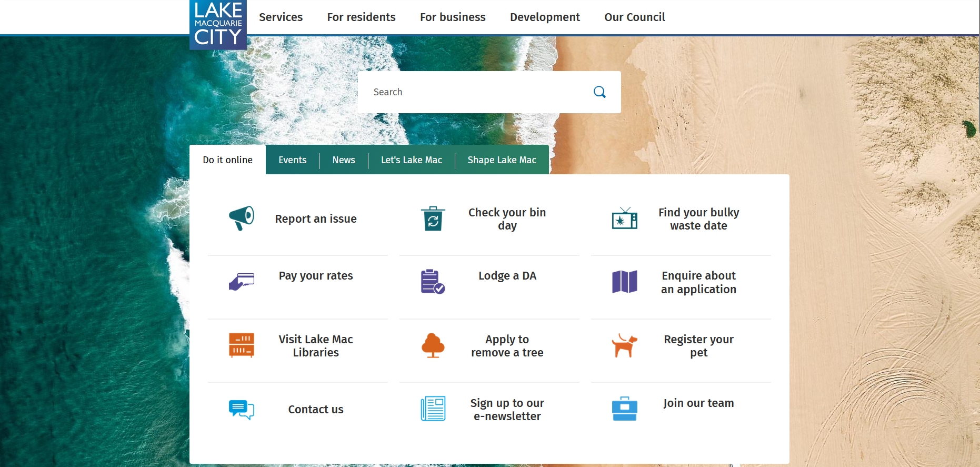Select the Do it online tab

[x=228, y=160]
